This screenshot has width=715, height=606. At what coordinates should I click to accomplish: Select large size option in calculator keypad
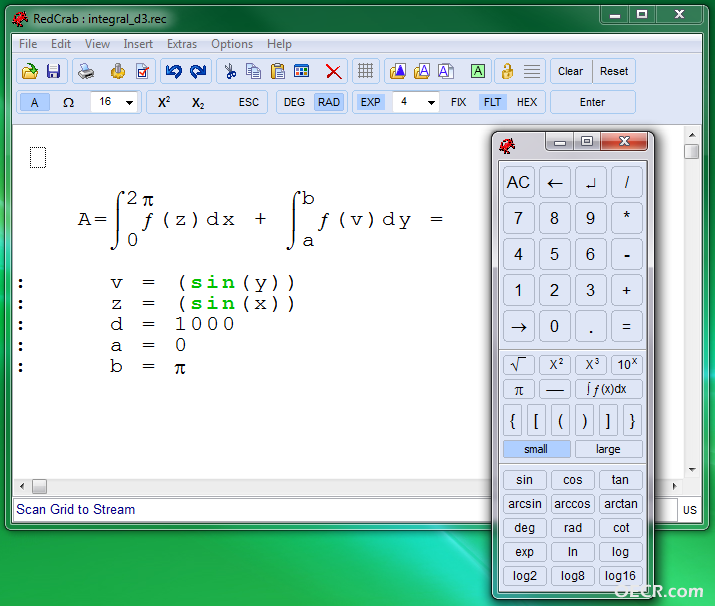coord(608,449)
